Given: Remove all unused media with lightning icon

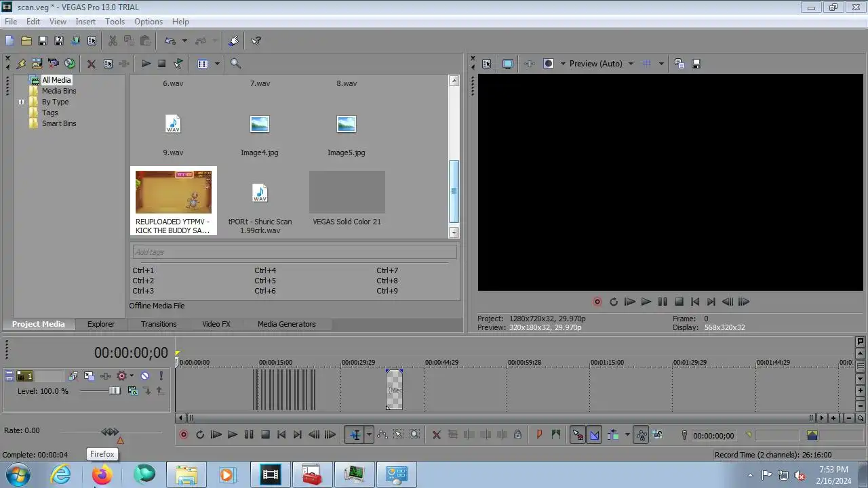Looking at the screenshot, I should coord(21,64).
